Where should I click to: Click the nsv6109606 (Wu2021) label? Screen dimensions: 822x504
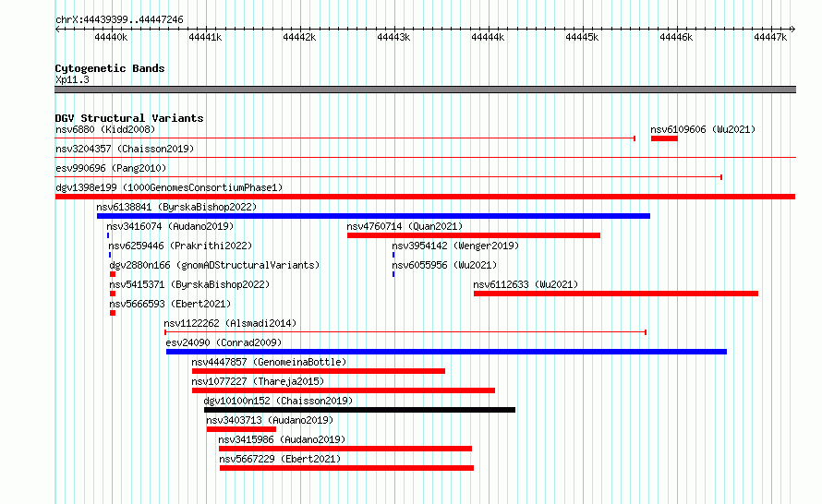[703, 129]
